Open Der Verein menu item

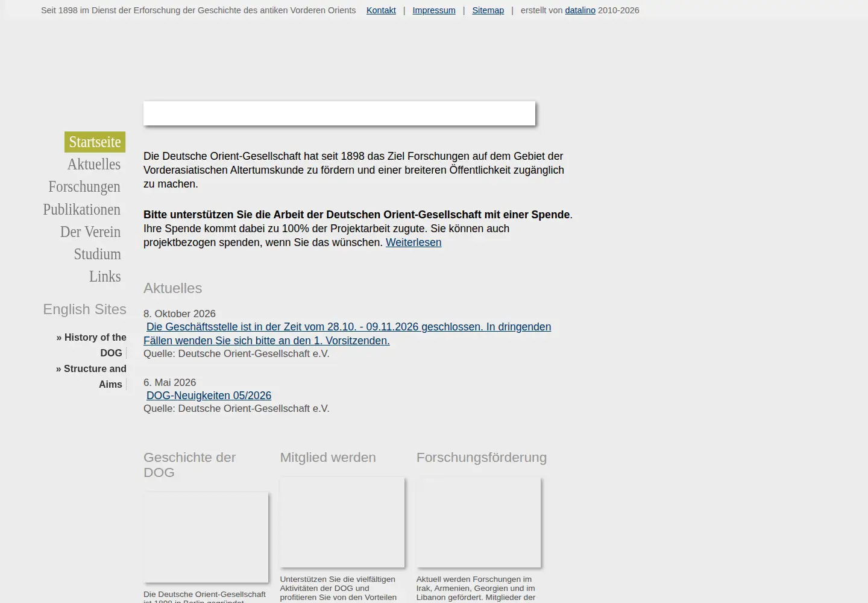pyautogui.click(x=90, y=232)
